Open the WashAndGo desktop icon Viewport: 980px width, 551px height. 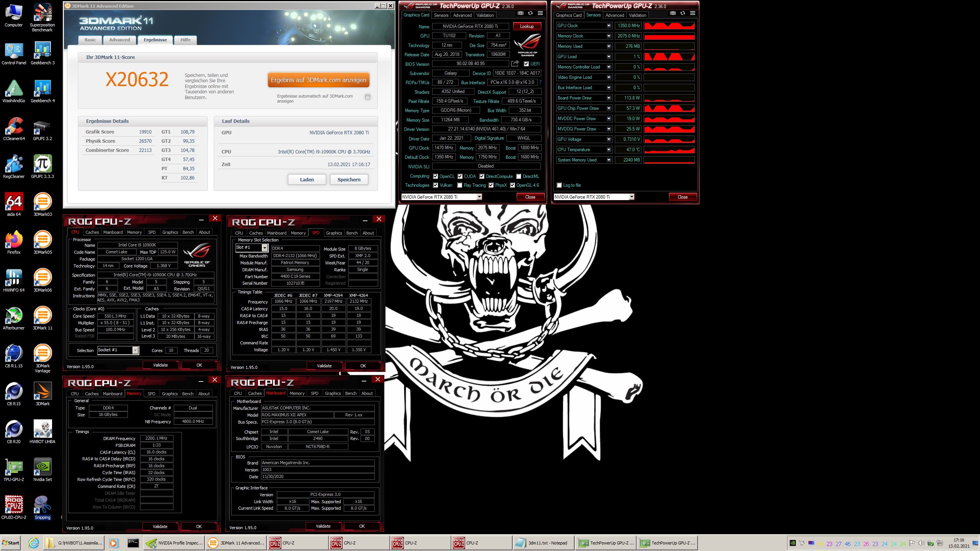coord(14,91)
